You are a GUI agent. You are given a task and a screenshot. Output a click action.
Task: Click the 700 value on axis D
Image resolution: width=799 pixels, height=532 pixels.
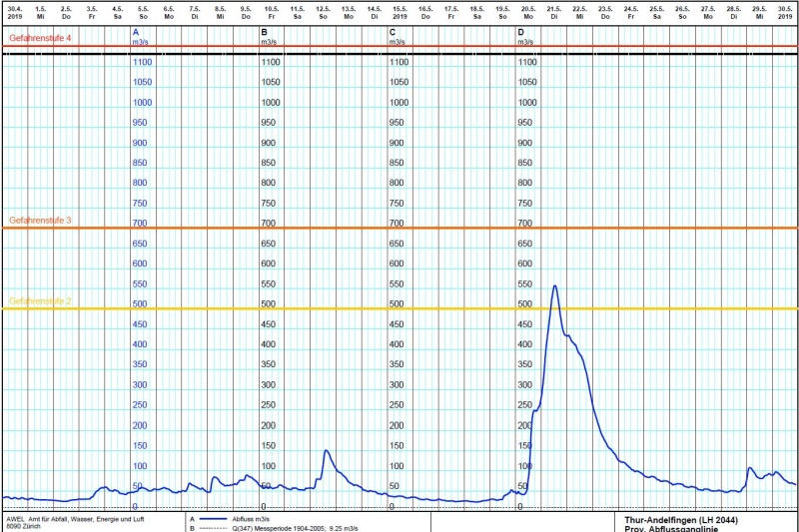pyautogui.click(x=526, y=224)
